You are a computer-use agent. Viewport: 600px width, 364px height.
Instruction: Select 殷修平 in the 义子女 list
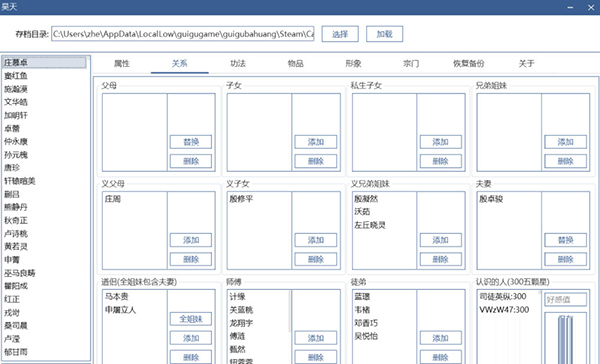point(241,199)
